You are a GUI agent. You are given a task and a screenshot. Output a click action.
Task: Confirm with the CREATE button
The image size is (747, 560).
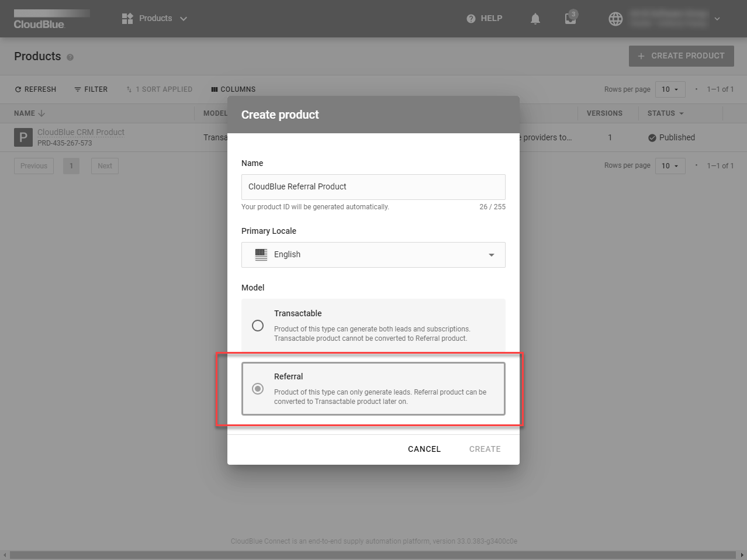[x=485, y=449]
